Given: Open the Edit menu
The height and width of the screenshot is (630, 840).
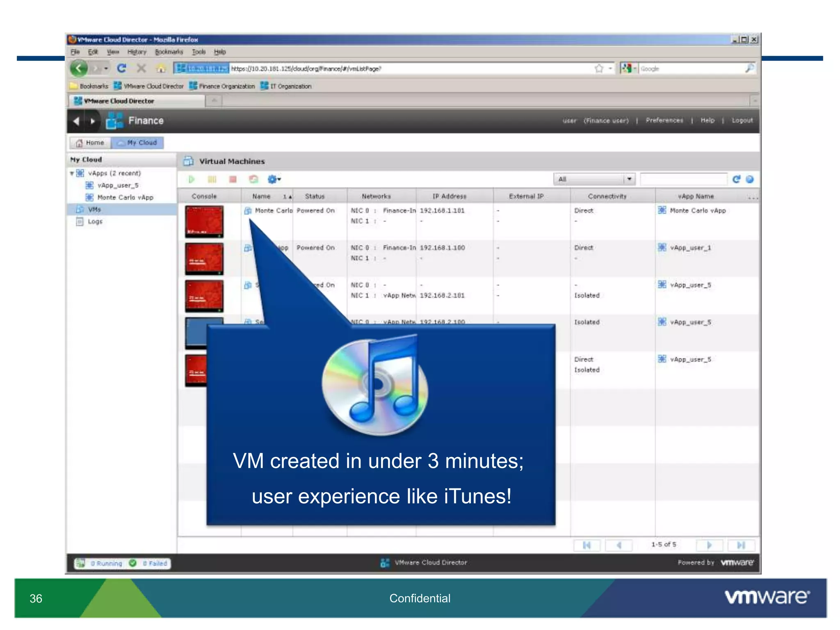Looking at the screenshot, I should tap(93, 52).
